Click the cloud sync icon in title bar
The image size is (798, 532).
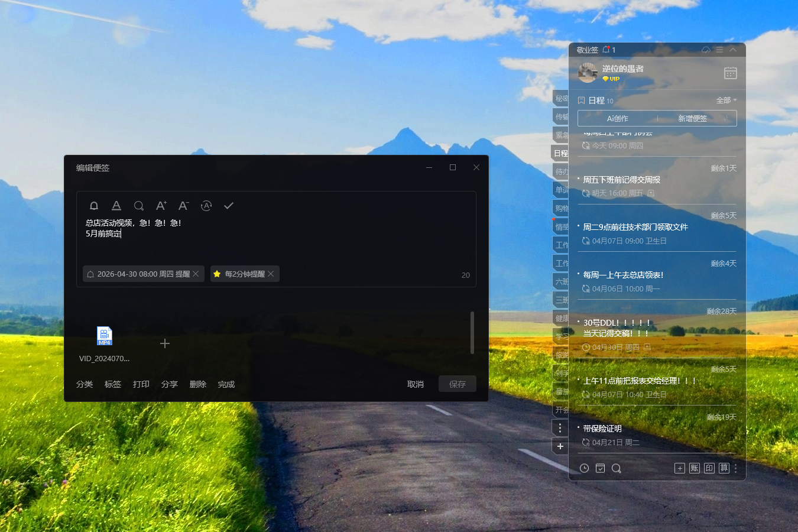coord(706,50)
